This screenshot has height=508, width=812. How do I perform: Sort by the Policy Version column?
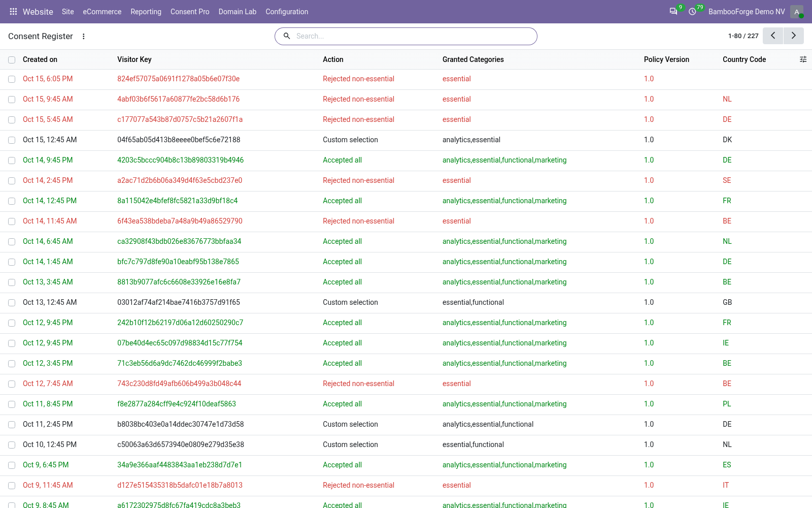[666, 59]
